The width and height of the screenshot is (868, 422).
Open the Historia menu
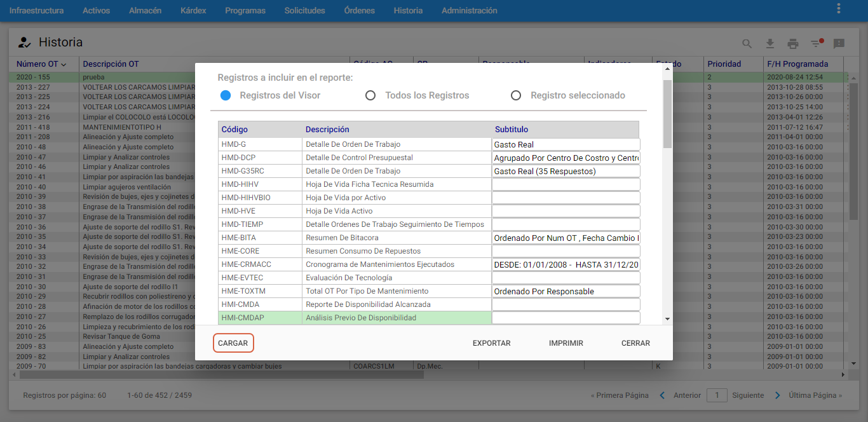click(408, 11)
